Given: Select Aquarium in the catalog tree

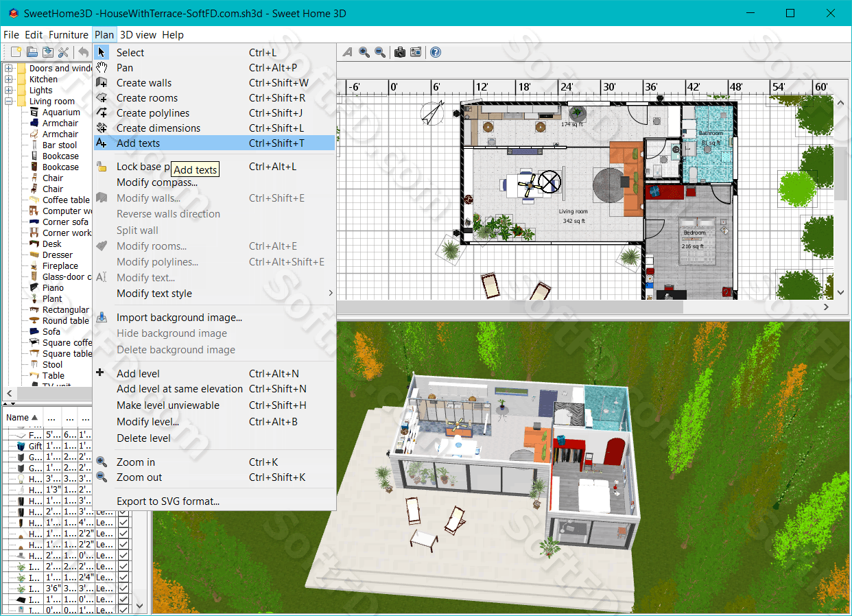Looking at the screenshot, I should [x=61, y=112].
